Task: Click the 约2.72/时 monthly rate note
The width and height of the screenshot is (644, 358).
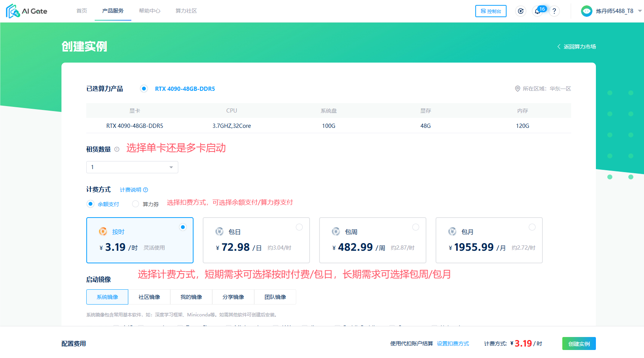Action: tap(523, 248)
